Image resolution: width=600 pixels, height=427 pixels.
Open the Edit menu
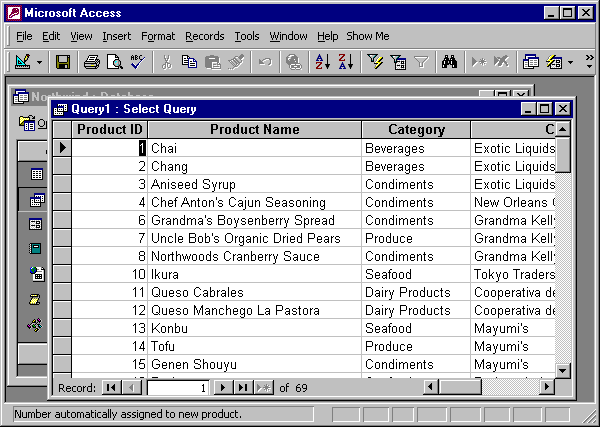click(x=51, y=36)
